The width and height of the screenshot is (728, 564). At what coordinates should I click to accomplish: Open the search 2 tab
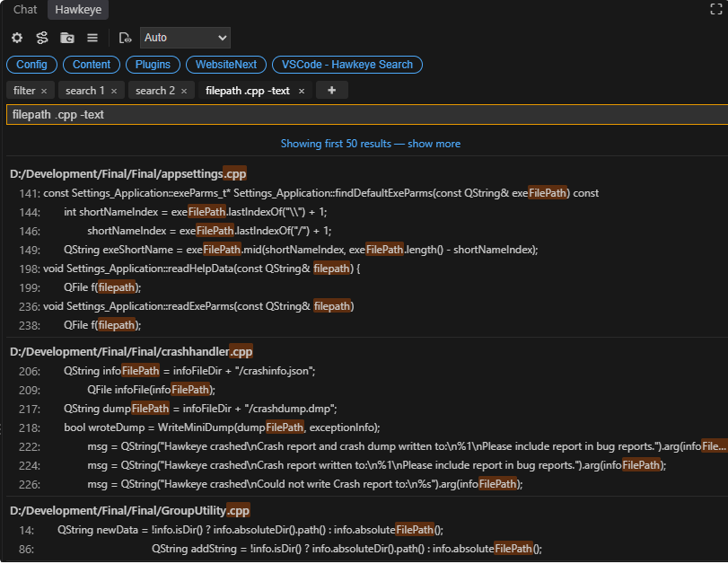(155, 91)
